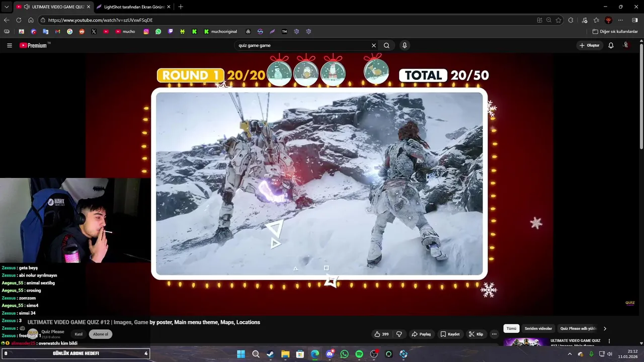Select Quiz Please adlı yükleyen chip
The image size is (644, 362).
click(x=578, y=328)
